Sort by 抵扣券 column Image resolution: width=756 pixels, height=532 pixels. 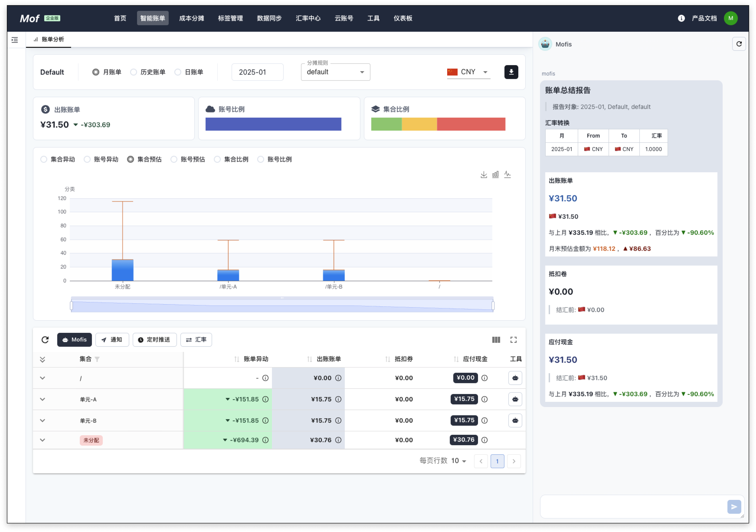(x=387, y=359)
